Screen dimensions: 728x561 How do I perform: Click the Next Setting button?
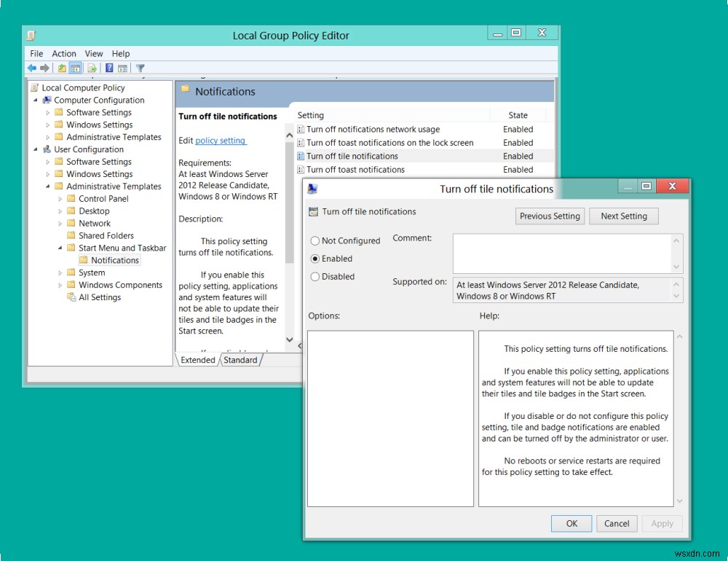[x=623, y=216]
